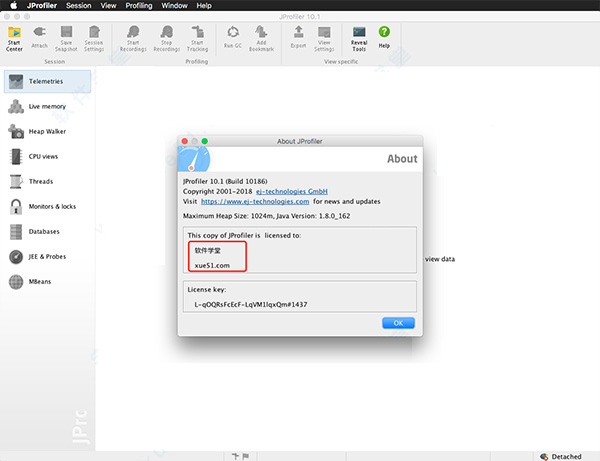
Task: Select Databases in the sidebar
Action: tap(47, 231)
